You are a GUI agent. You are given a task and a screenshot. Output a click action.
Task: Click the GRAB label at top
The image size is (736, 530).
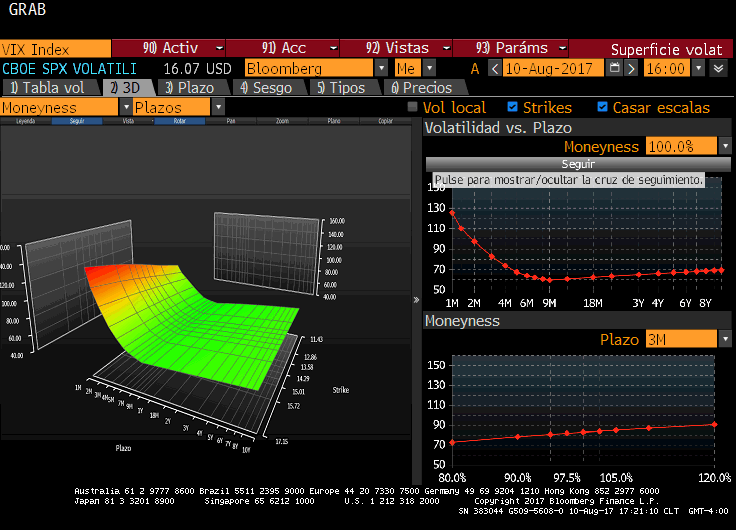pyautogui.click(x=27, y=9)
